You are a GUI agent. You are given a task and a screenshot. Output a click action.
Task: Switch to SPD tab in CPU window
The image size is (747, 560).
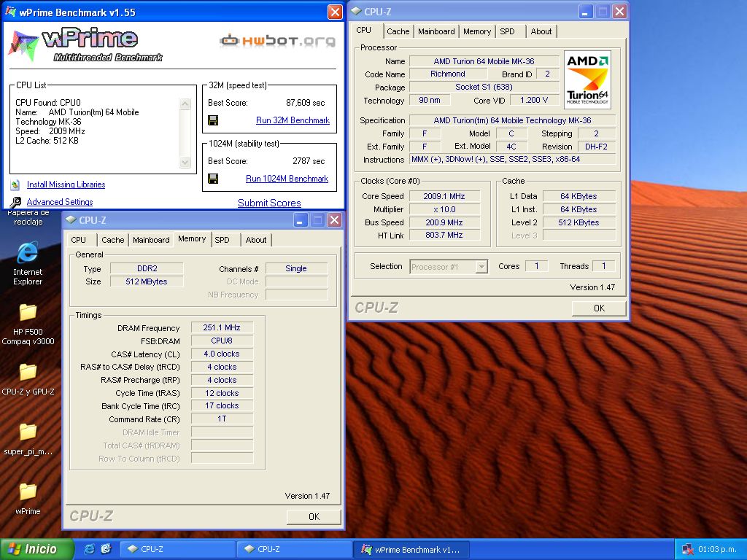[508, 31]
